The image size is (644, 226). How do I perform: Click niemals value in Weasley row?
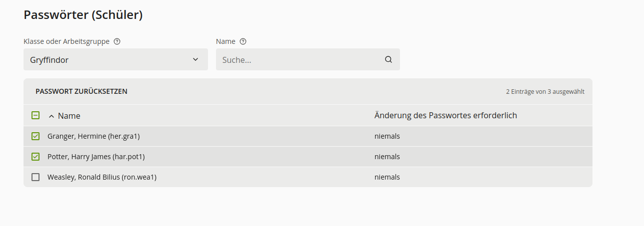387,177
